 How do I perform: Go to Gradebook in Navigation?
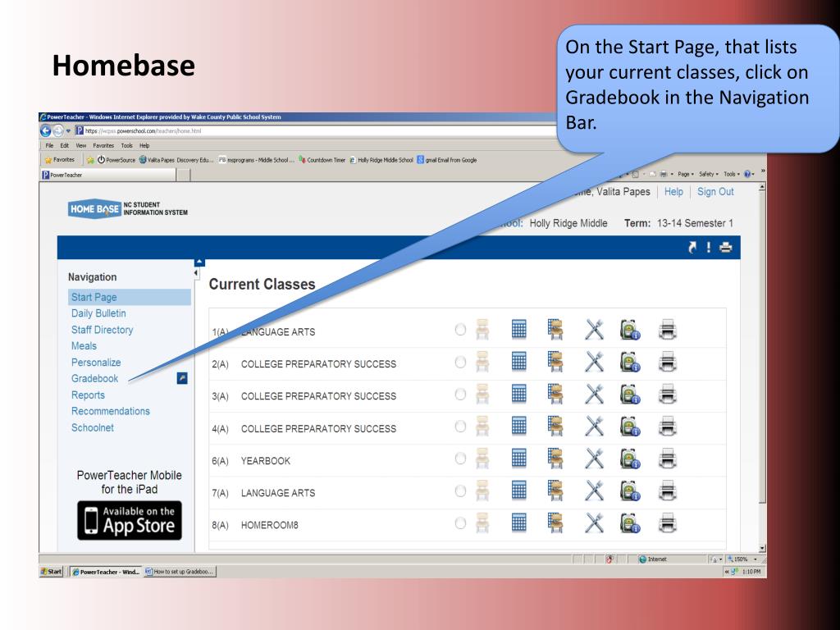click(x=95, y=378)
